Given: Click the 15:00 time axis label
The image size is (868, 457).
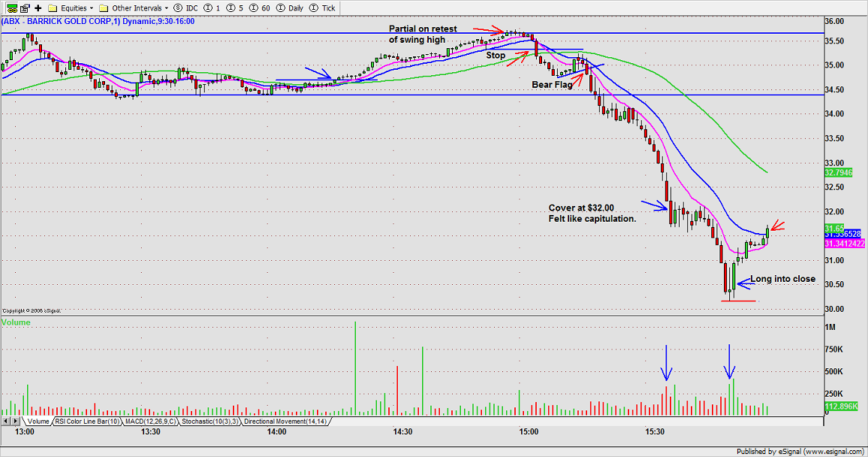Looking at the screenshot, I should 529,431.
